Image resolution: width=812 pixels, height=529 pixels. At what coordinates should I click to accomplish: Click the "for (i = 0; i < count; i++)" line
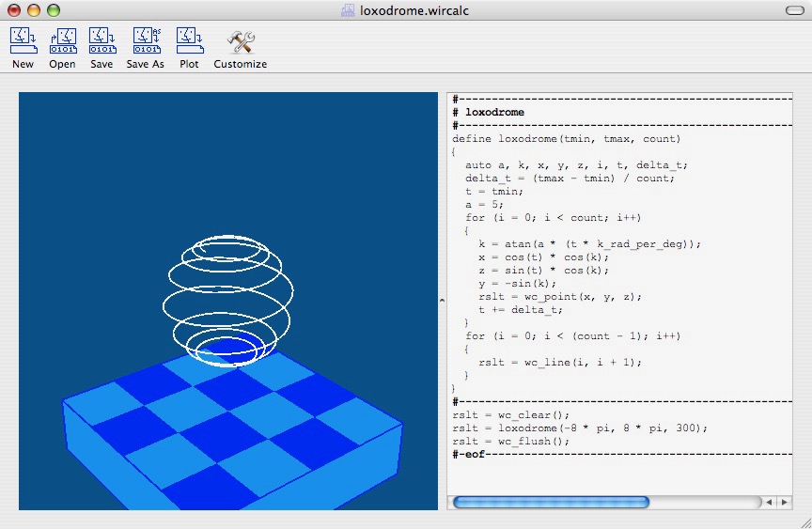click(553, 217)
